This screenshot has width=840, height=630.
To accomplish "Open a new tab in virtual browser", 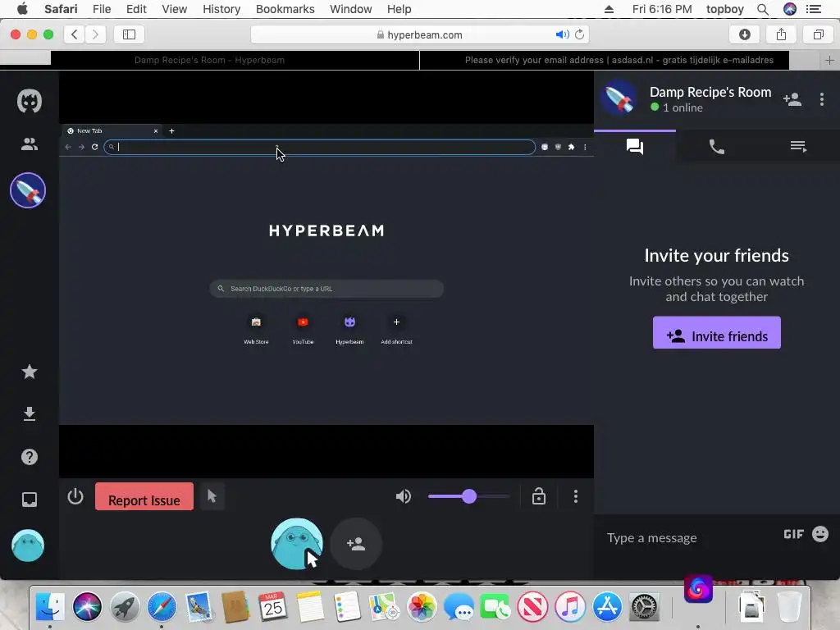I will 171,130.
